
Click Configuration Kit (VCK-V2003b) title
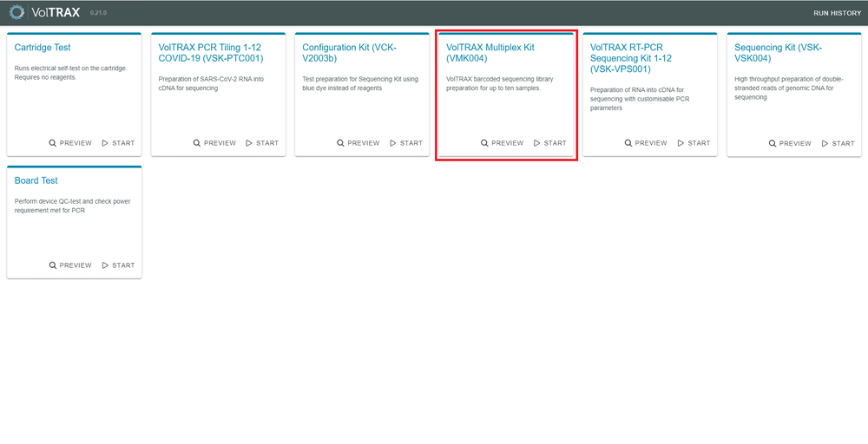(x=349, y=53)
